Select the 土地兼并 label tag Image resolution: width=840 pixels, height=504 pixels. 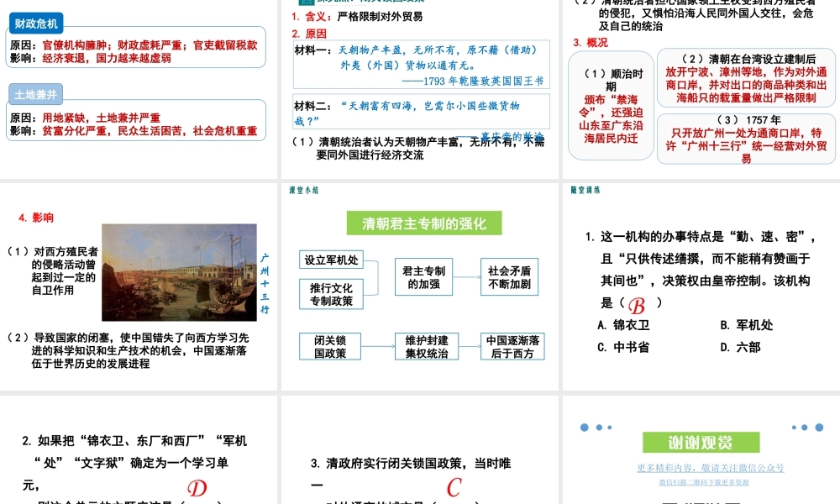click(x=35, y=94)
